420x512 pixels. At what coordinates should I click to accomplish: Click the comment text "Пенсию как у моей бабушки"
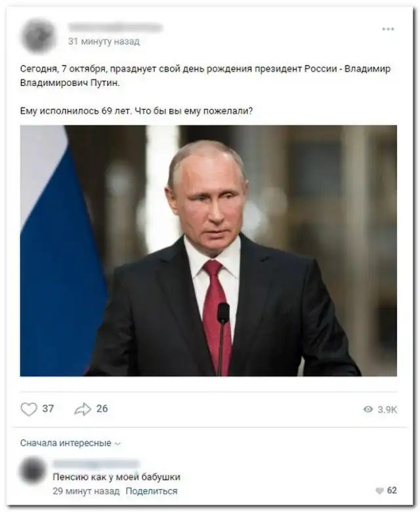[116, 477]
